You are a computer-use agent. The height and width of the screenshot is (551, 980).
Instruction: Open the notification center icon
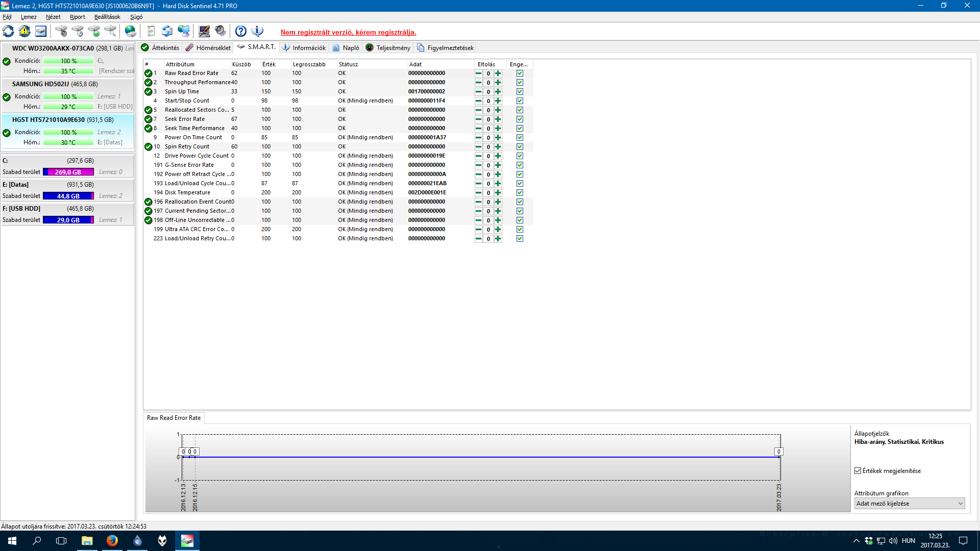[963, 541]
